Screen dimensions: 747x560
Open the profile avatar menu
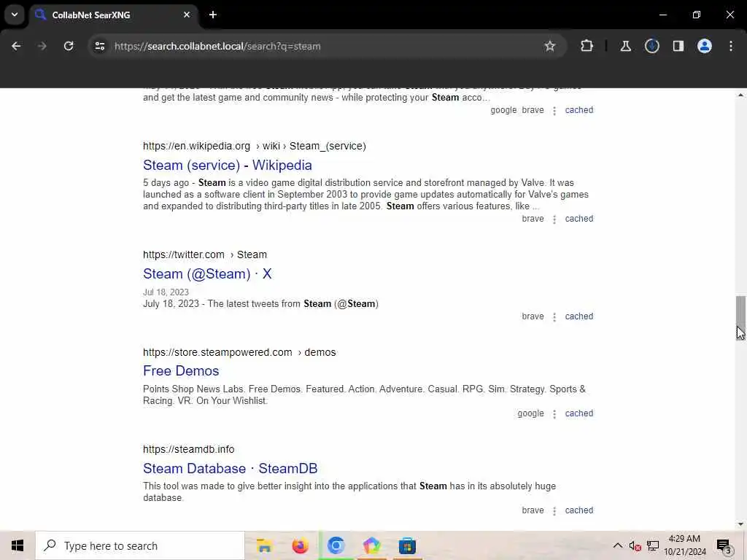704,46
